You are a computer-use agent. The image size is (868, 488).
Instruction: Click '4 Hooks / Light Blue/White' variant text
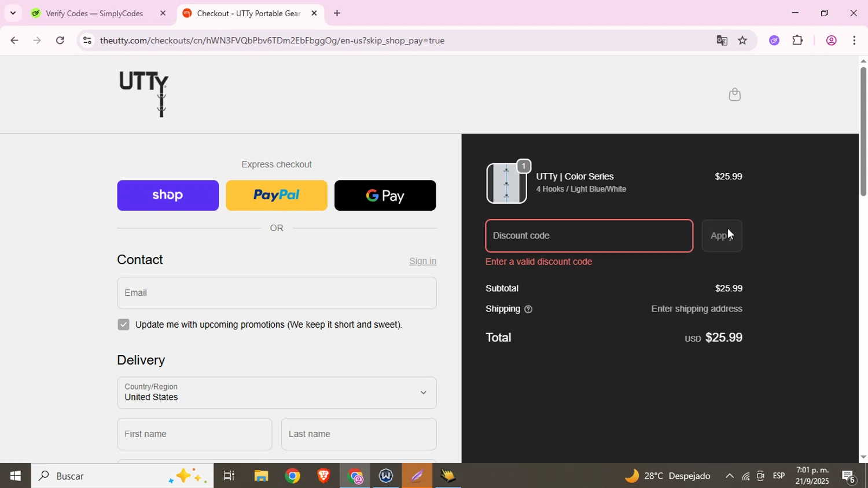(581, 189)
